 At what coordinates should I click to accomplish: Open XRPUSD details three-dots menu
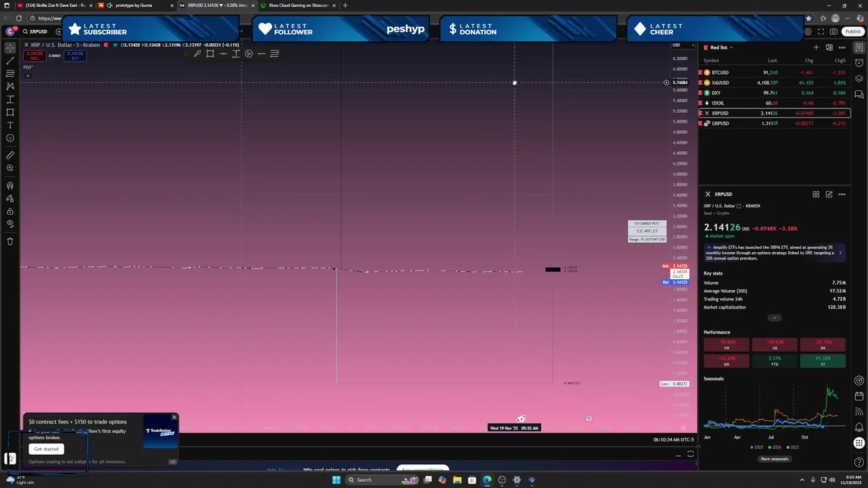(x=842, y=195)
